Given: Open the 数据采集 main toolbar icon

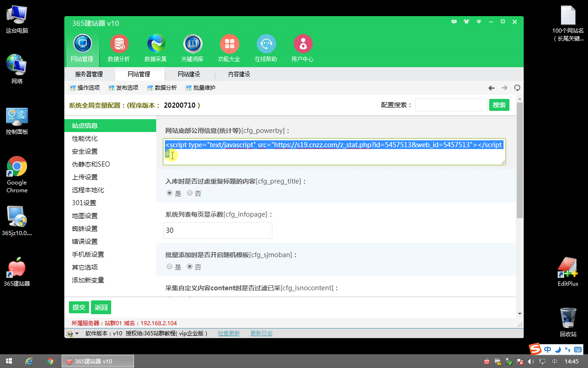Looking at the screenshot, I should [x=156, y=48].
